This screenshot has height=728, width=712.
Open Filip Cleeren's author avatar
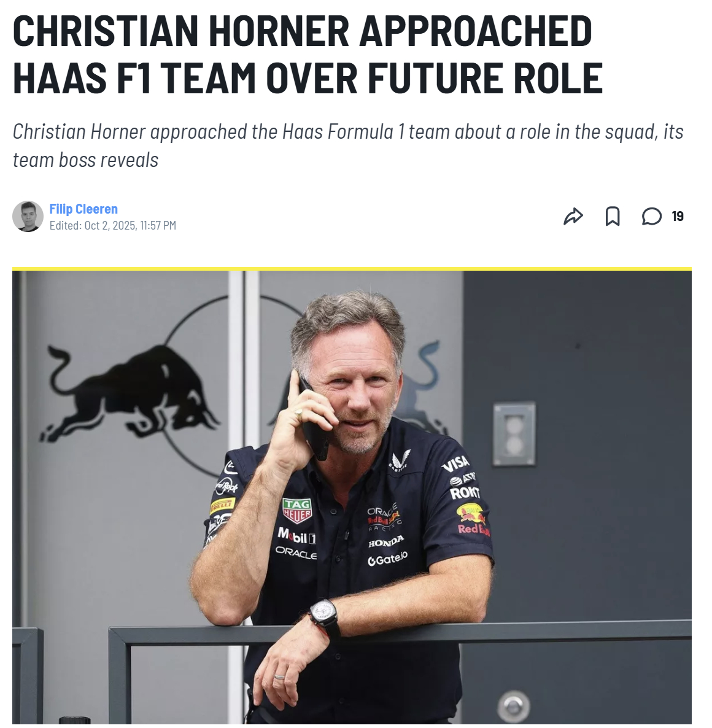[x=28, y=216]
